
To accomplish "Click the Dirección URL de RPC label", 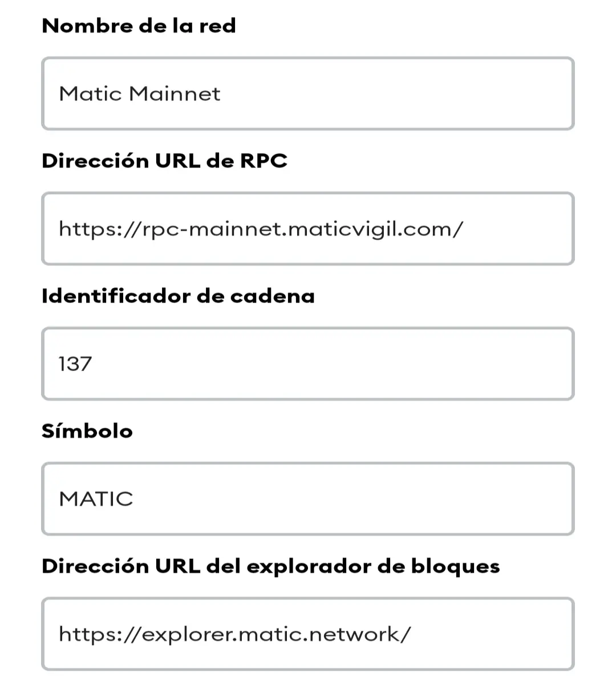I will (x=164, y=161).
